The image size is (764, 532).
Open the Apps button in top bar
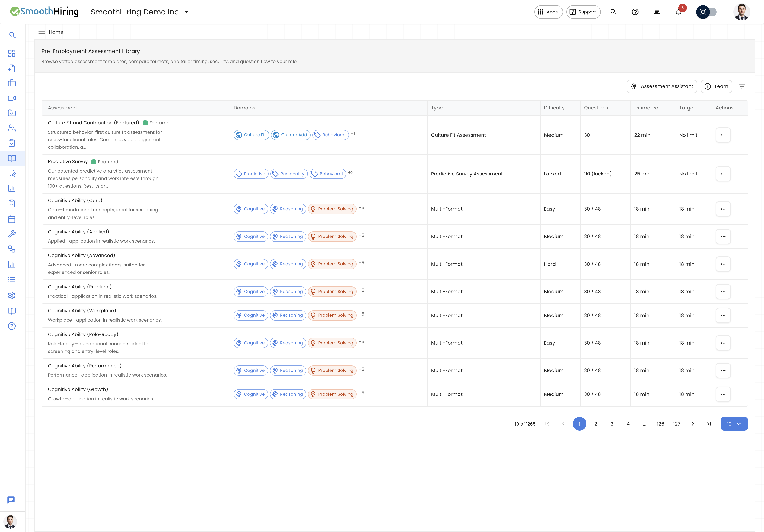click(548, 12)
